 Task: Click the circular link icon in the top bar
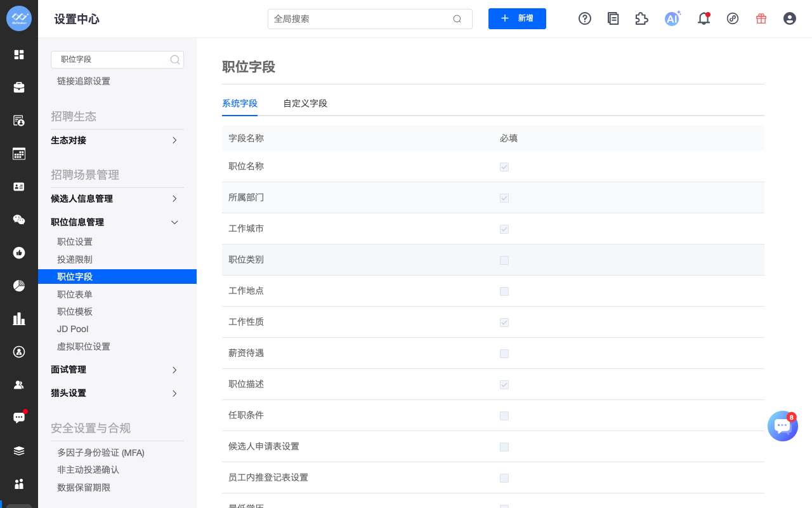[x=733, y=18]
